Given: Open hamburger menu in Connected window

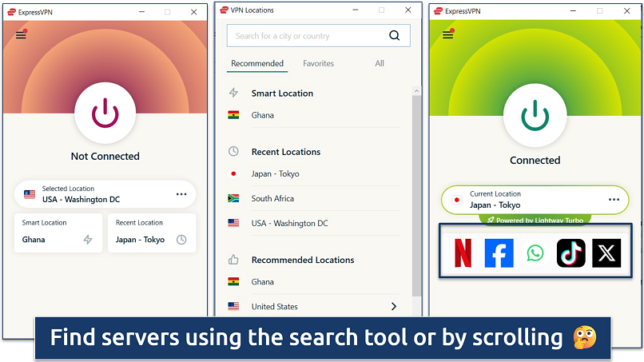Looking at the screenshot, I should [447, 35].
